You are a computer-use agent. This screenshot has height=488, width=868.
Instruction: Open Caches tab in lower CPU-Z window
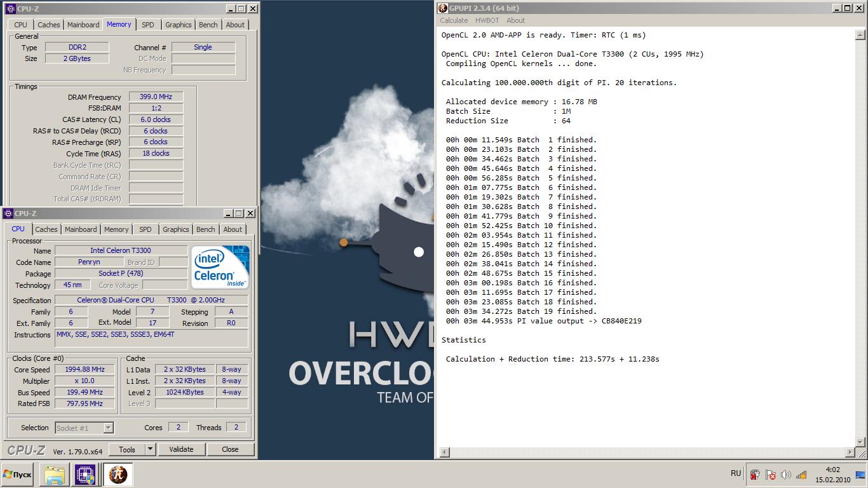(46, 229)
